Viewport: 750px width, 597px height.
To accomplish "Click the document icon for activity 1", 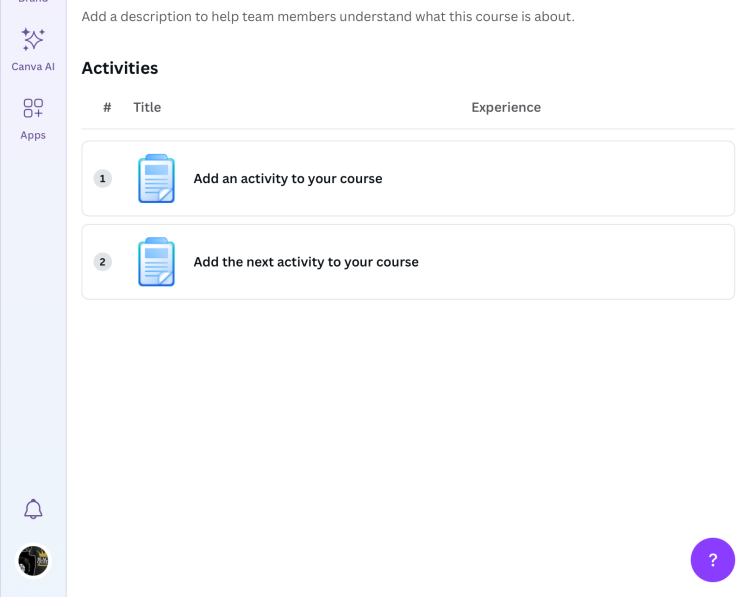I will [x=156, y=179].
